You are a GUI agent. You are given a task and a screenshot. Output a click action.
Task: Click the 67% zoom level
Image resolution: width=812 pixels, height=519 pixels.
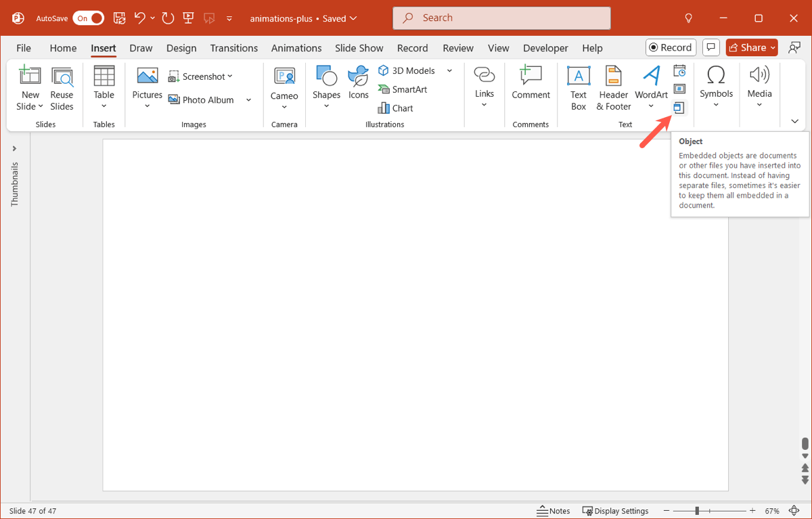(772, 511)
